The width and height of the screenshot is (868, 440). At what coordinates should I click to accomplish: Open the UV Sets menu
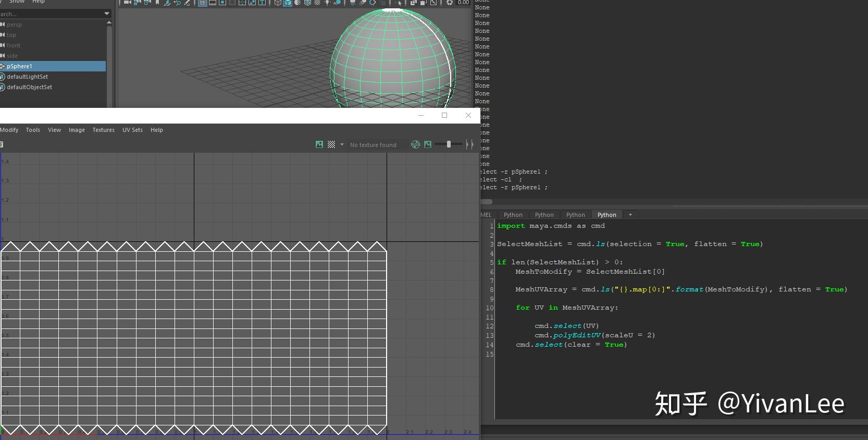click(132, 130)
